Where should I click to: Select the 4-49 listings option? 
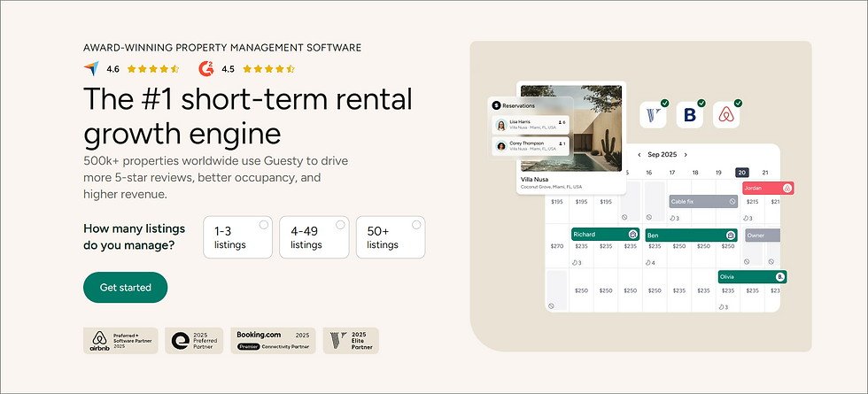click(314, 237)
